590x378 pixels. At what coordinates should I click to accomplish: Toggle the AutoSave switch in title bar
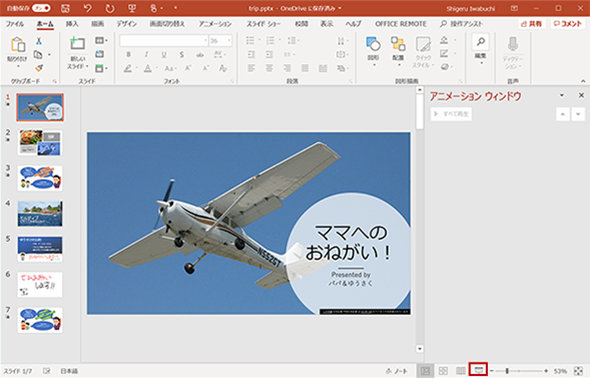coord(41,8)
